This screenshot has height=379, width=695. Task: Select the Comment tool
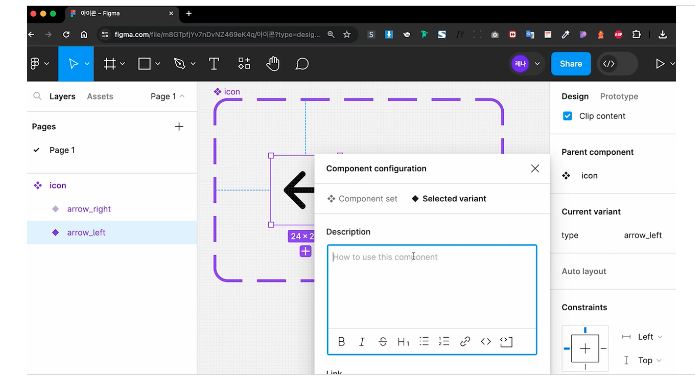tap(302, 64)
